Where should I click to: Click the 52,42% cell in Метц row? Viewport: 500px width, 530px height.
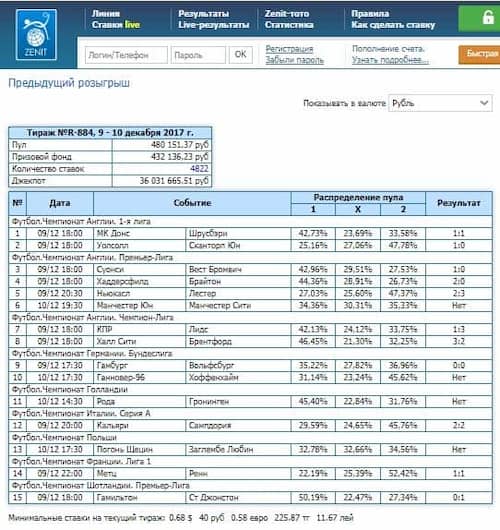coord(403,474)
